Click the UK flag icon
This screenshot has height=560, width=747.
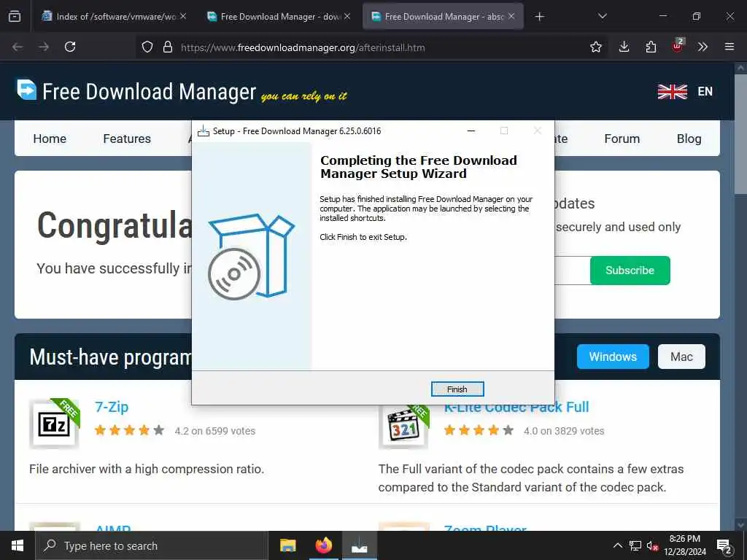tap(672, 91)
